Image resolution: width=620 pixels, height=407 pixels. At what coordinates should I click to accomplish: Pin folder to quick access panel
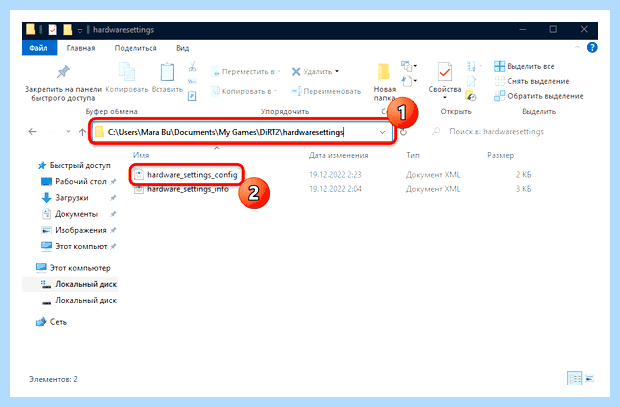63,82
